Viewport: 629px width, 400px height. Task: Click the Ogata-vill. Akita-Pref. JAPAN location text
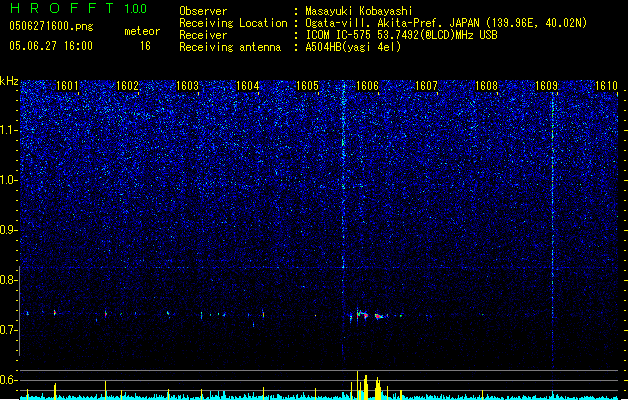point(446,23)
